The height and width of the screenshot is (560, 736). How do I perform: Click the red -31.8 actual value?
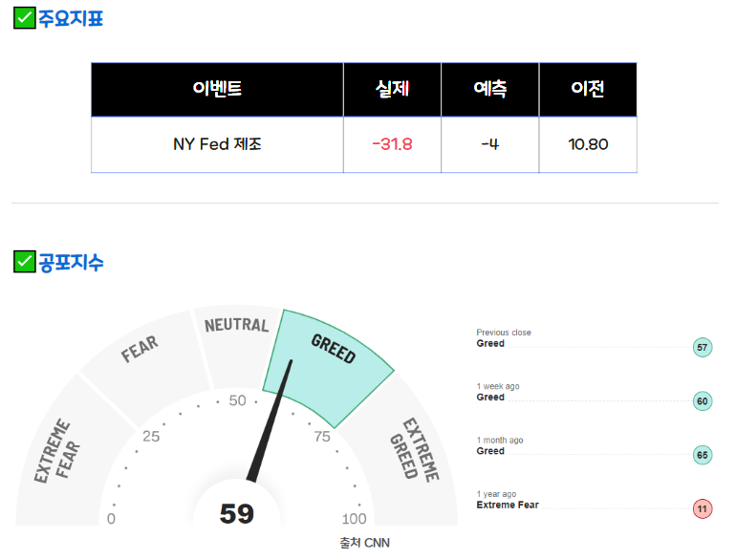pos(393,144)
